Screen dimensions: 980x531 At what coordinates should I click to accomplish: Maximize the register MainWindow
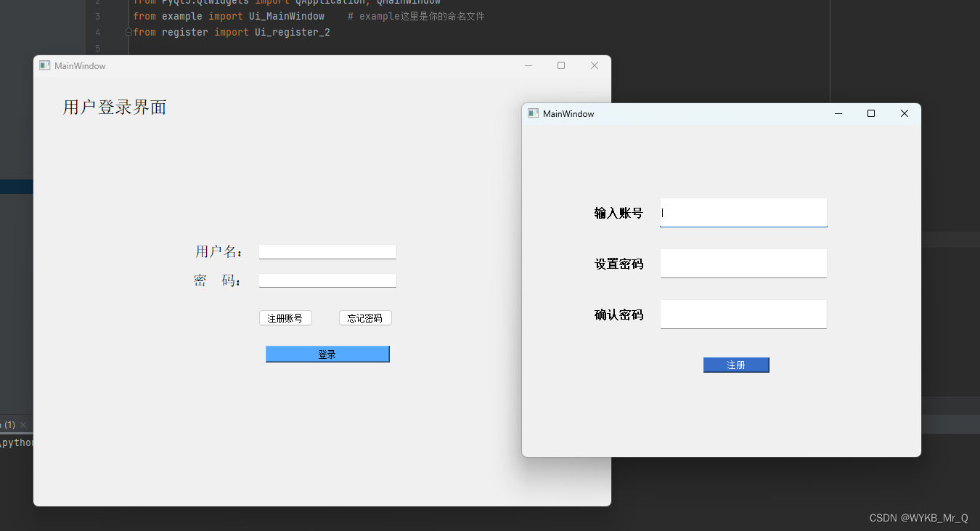click(x=870, y=113)
